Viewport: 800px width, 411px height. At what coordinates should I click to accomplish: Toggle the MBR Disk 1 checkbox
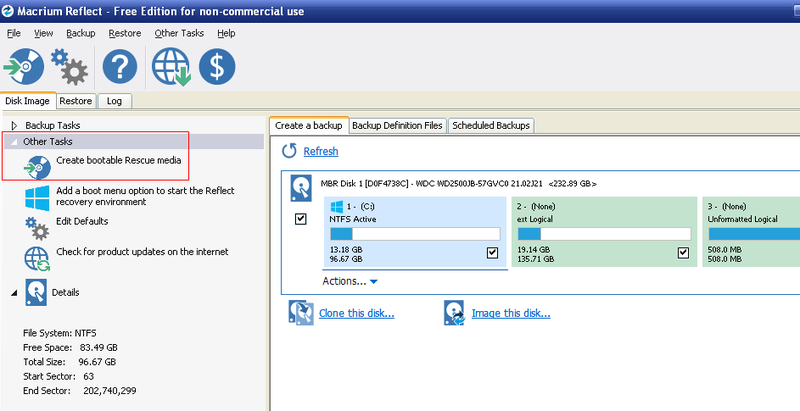301,219
